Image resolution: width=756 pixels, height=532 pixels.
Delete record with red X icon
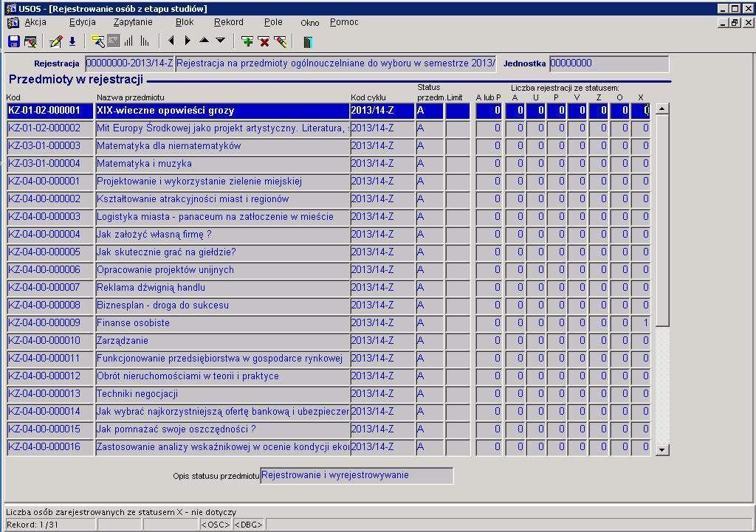click(264, 41)
